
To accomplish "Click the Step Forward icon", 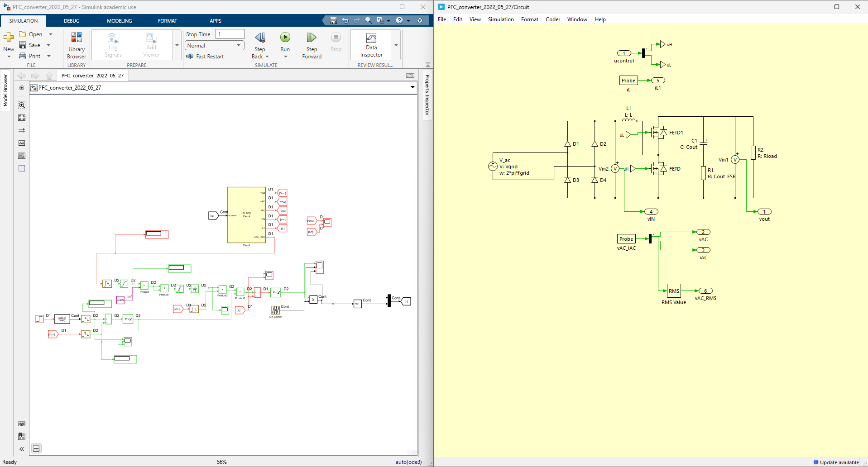I will point(312,38).
